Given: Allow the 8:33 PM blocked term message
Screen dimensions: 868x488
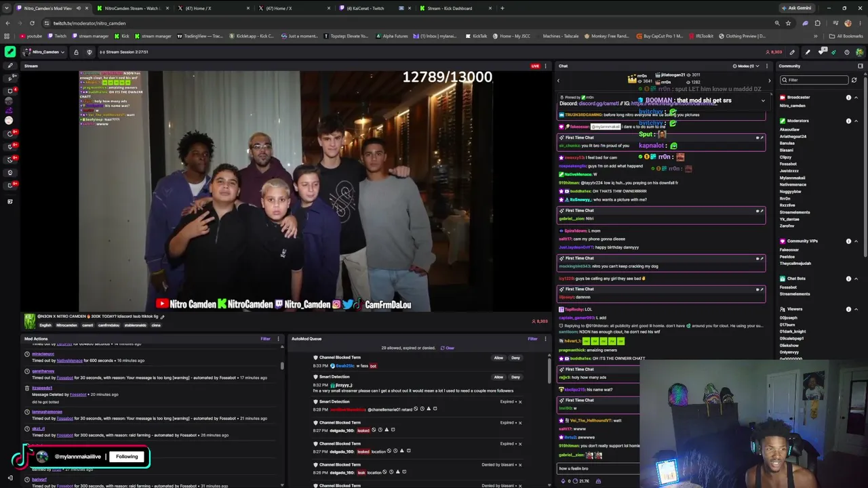Looking at the screenshot, I should coord(498,358).
